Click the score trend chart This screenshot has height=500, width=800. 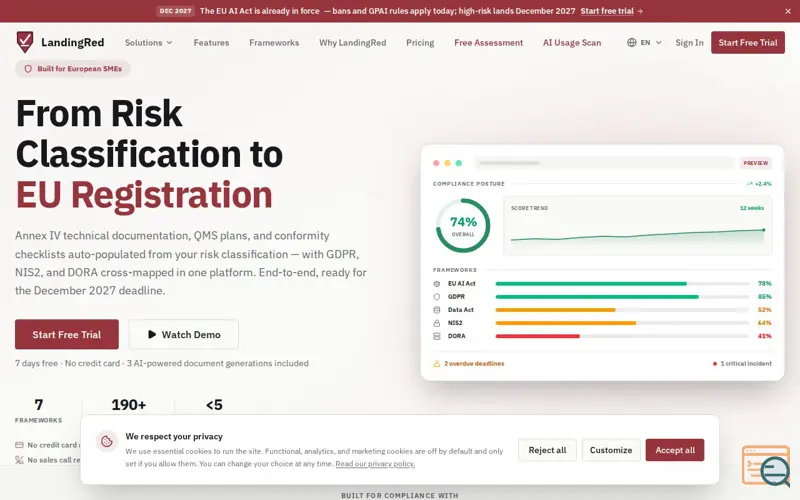637,226
